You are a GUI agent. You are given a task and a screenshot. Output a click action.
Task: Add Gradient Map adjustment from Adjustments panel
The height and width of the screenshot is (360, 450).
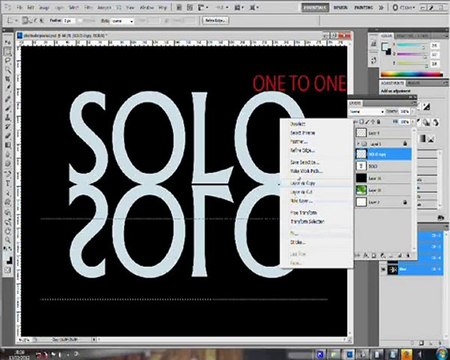(423, 139)
